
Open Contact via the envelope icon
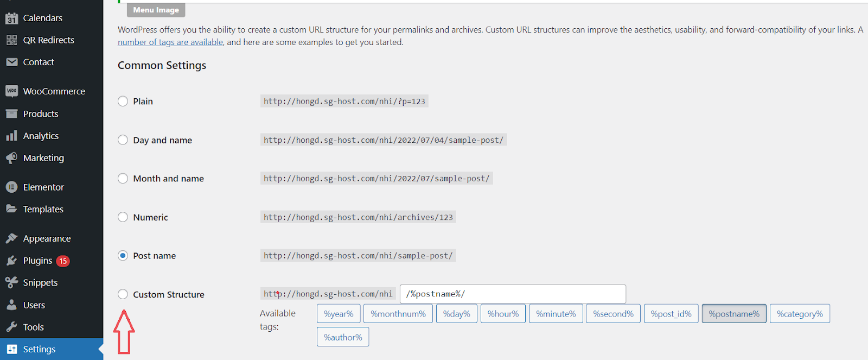[x=11, y=62]
